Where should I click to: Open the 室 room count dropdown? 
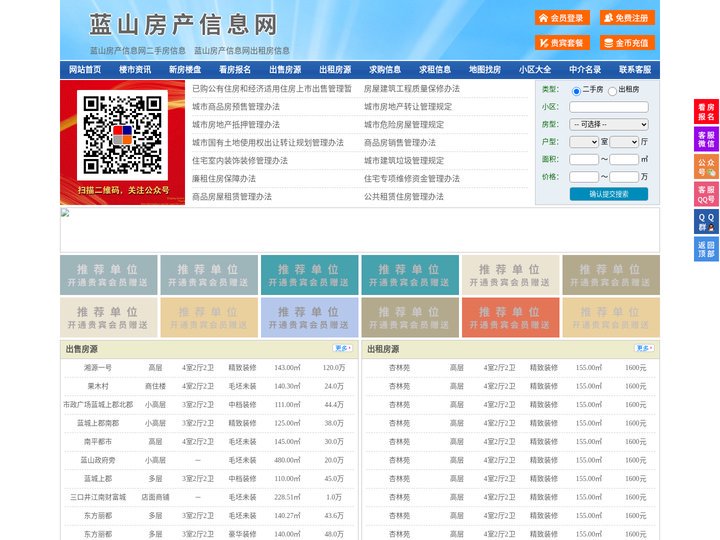[x=584, y=142]
